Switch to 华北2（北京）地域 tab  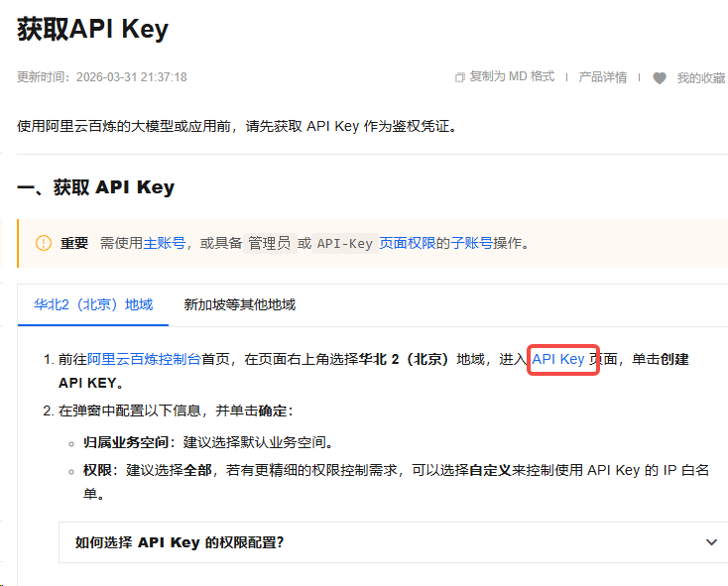point(93,304)
